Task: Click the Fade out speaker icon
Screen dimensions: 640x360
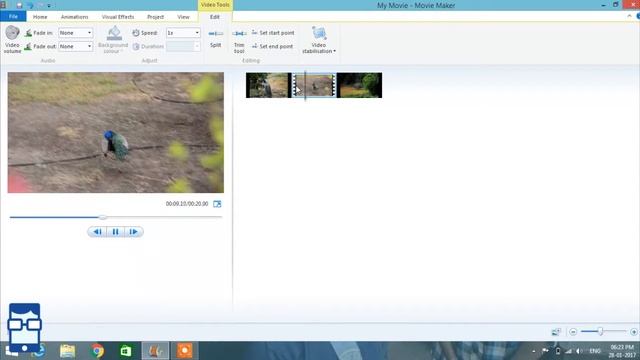Action: (28, 47)
